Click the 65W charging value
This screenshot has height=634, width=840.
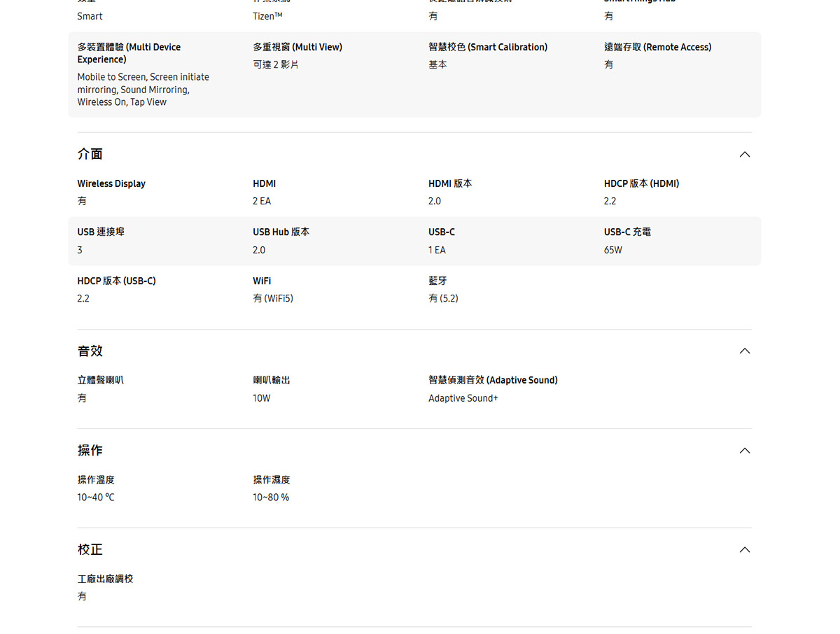click(x=612, y=250)
